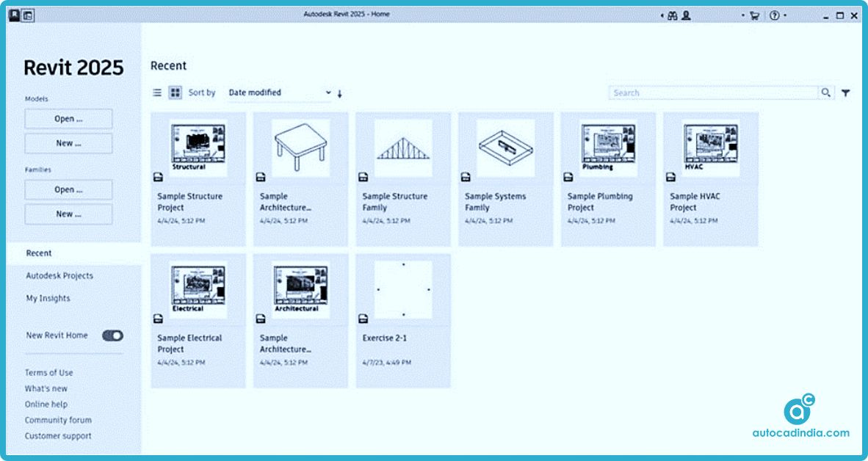Open the Date modified sort dropdown

279,92
